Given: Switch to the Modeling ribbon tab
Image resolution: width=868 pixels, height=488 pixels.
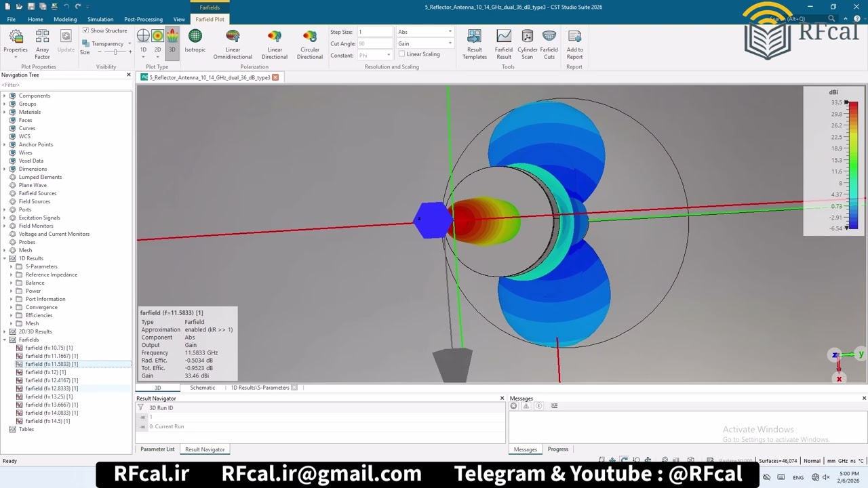Looking at the screenshot, I should [65, 19].
